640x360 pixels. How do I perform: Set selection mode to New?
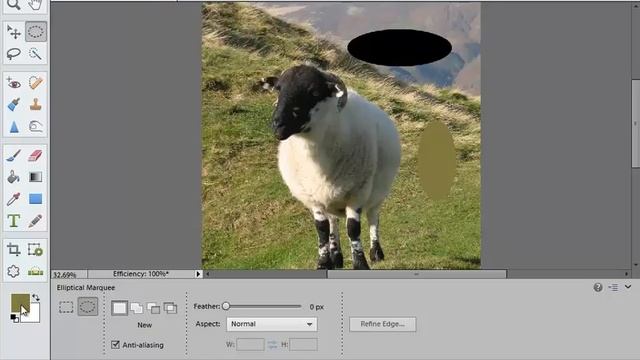120,308
